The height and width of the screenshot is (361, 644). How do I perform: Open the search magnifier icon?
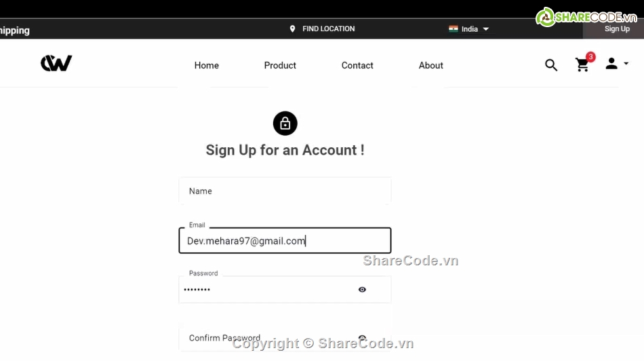point(551,65)
